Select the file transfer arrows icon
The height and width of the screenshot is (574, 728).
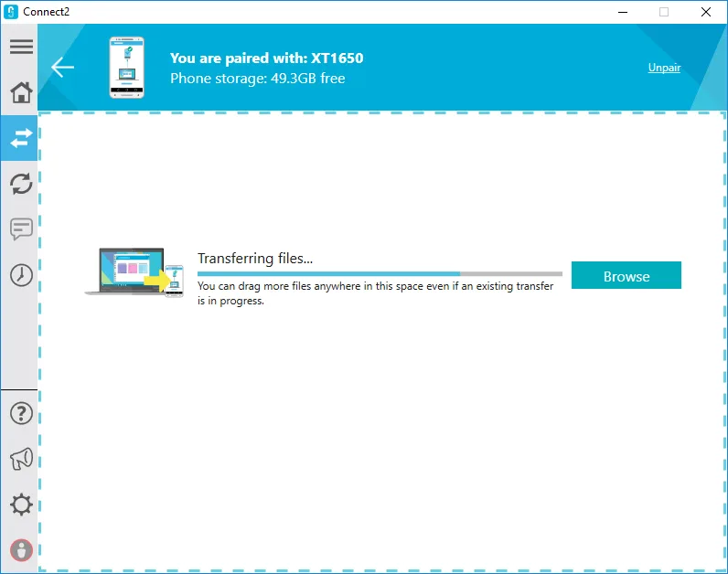coord(21,138)
